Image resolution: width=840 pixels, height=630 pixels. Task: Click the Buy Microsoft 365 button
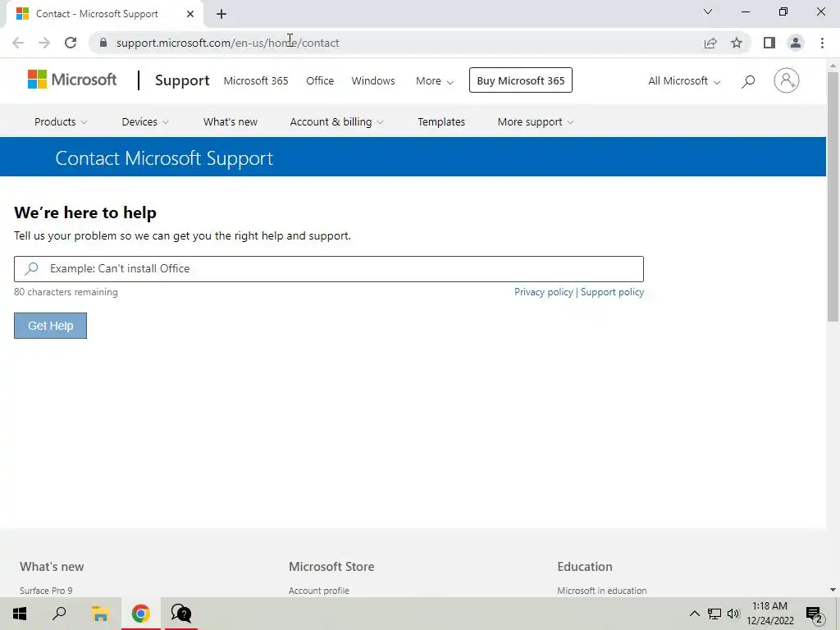(x=521, y=80)
